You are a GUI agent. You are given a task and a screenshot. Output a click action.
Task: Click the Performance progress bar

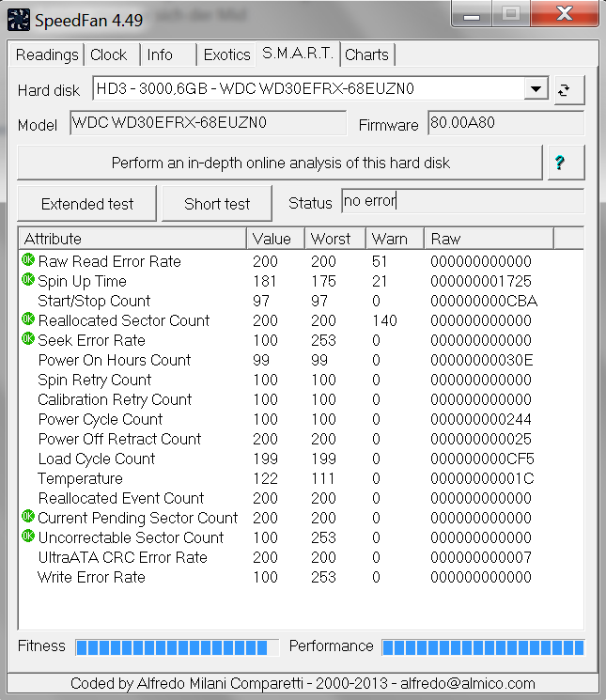coord(483,647)
